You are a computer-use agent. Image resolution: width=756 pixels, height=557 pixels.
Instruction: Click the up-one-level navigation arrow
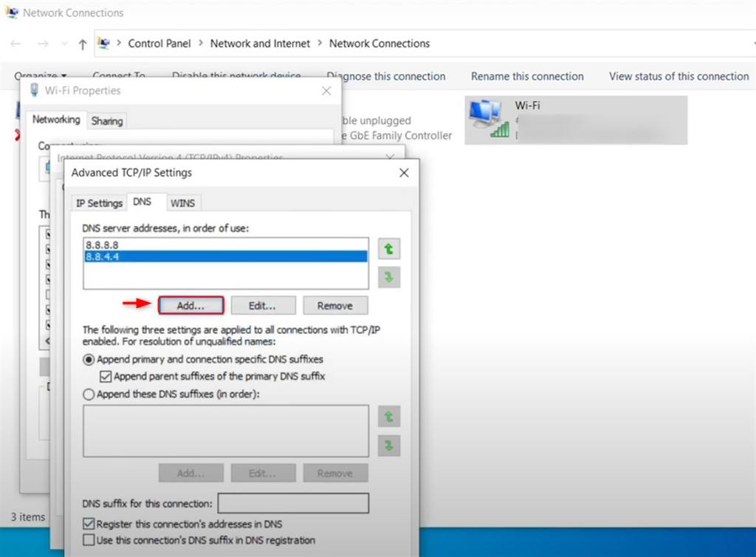click(x=82, y=44)
